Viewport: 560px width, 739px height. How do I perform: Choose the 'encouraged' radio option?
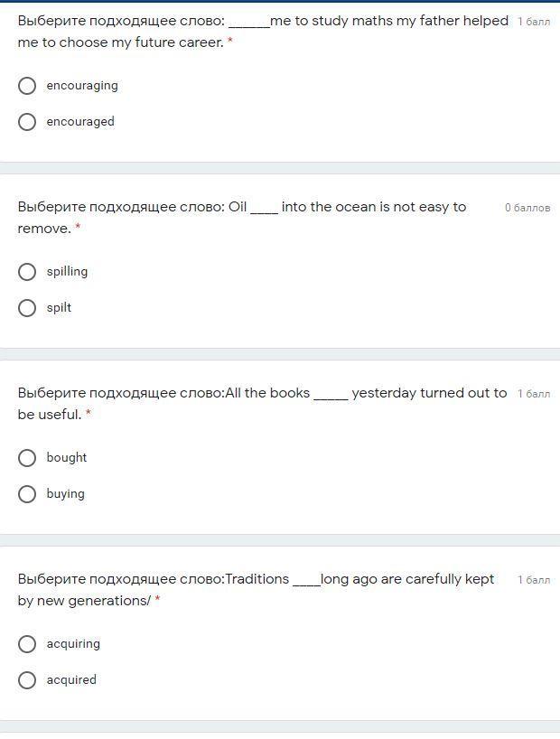(x=27, y=122)
